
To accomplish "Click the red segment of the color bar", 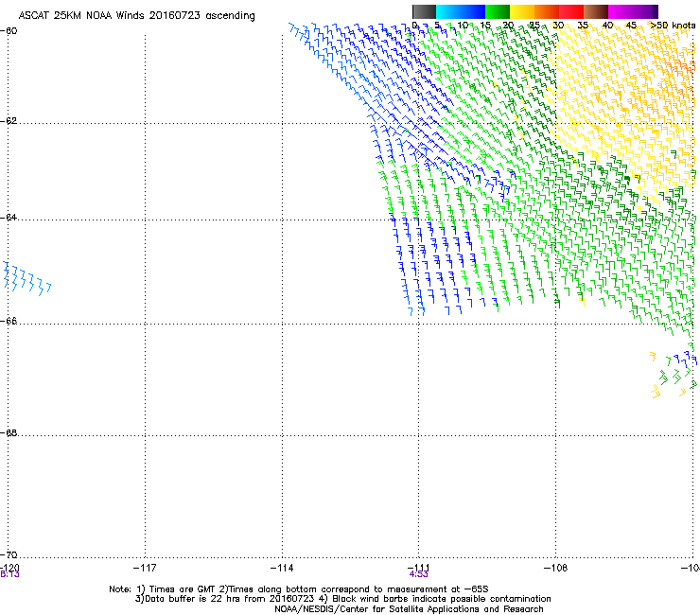I will pos(571,11).
